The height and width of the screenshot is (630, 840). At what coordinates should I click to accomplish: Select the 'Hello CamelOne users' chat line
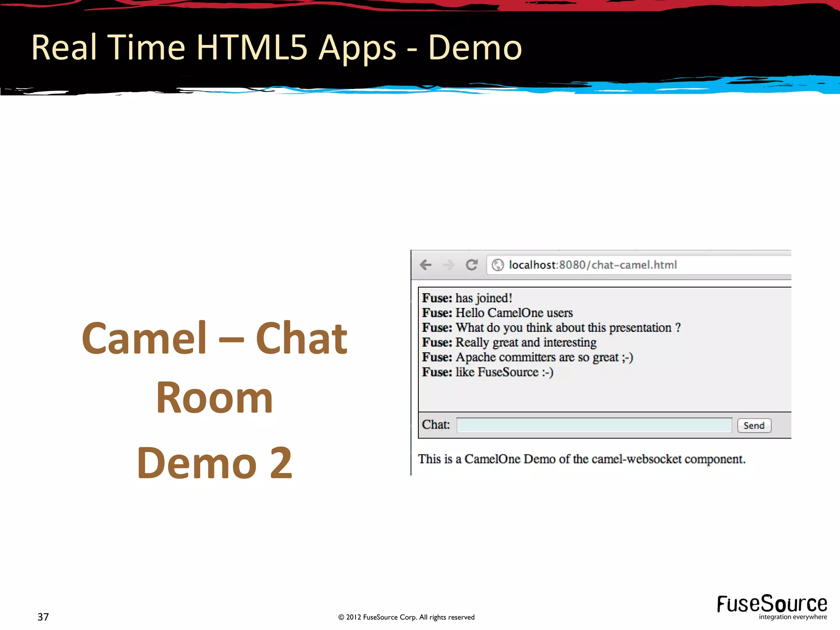tap(498, 313)
